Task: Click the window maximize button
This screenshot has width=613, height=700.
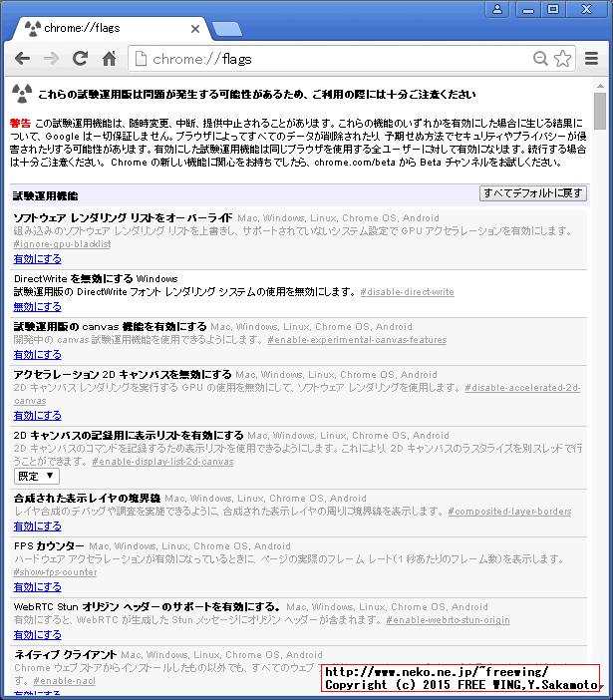Action: 553,9
